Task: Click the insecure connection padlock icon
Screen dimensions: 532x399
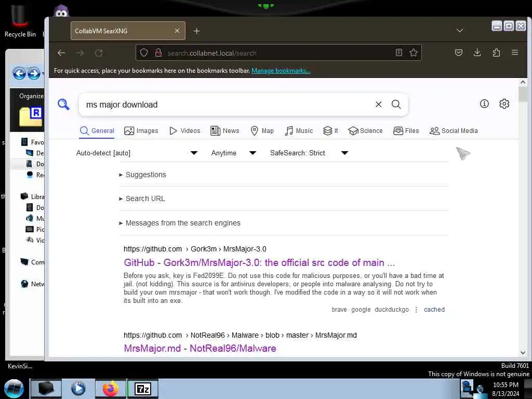Action: pos(158,53)
